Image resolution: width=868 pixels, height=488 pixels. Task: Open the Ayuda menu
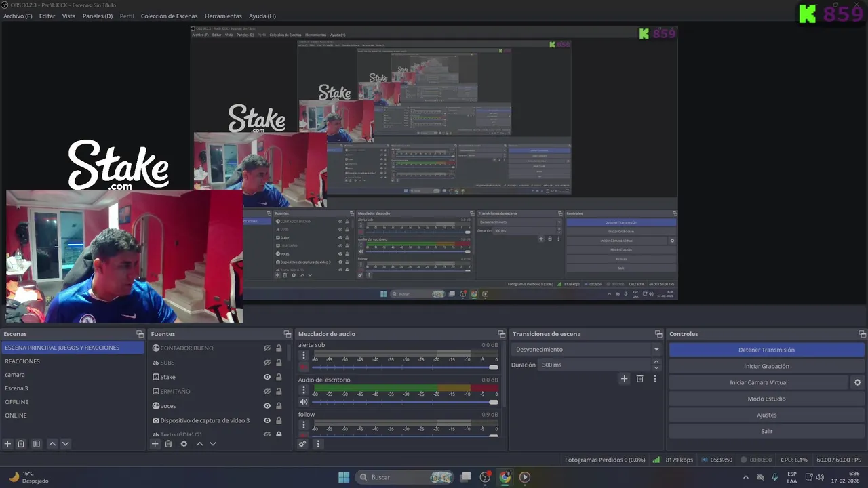point(262,16)
